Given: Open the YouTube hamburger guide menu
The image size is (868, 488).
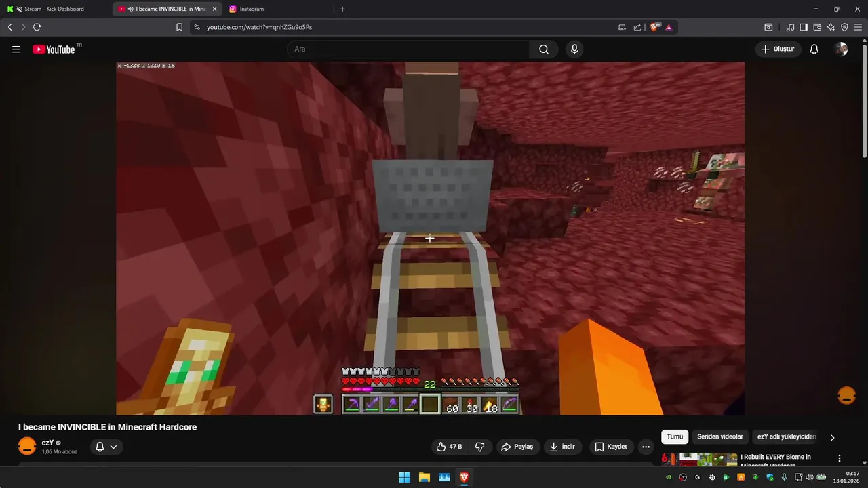Looking at the screenshot, I should click(16, 49).
